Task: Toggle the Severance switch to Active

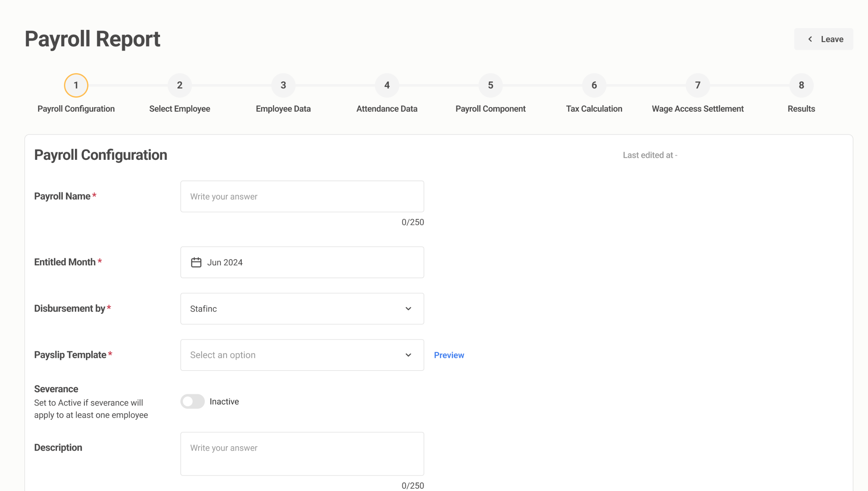Action: coord(192,401)
